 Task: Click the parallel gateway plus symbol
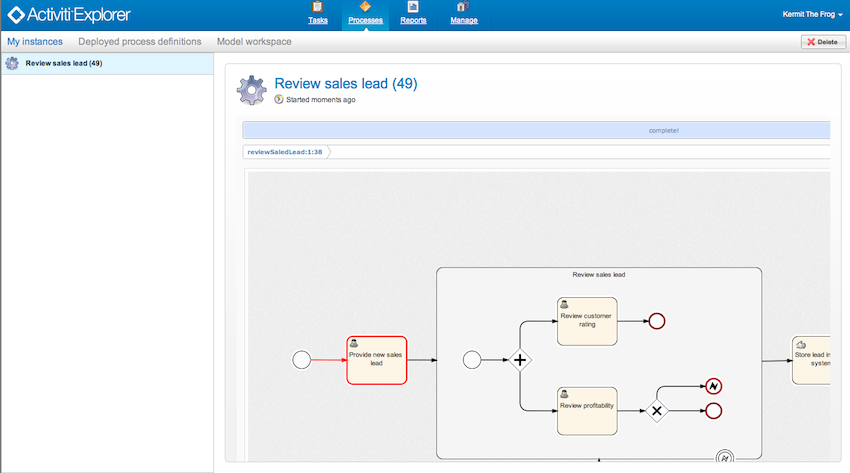[520, 360]
